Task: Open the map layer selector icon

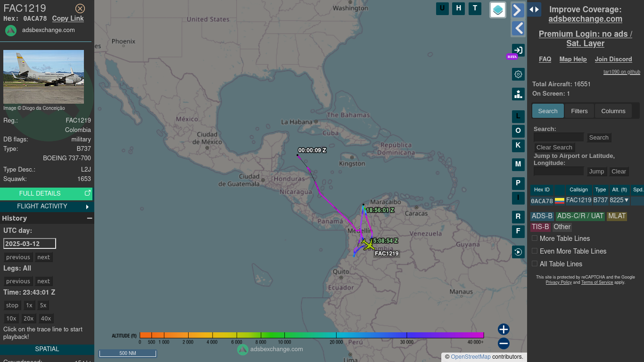Action: click(498, 9)
